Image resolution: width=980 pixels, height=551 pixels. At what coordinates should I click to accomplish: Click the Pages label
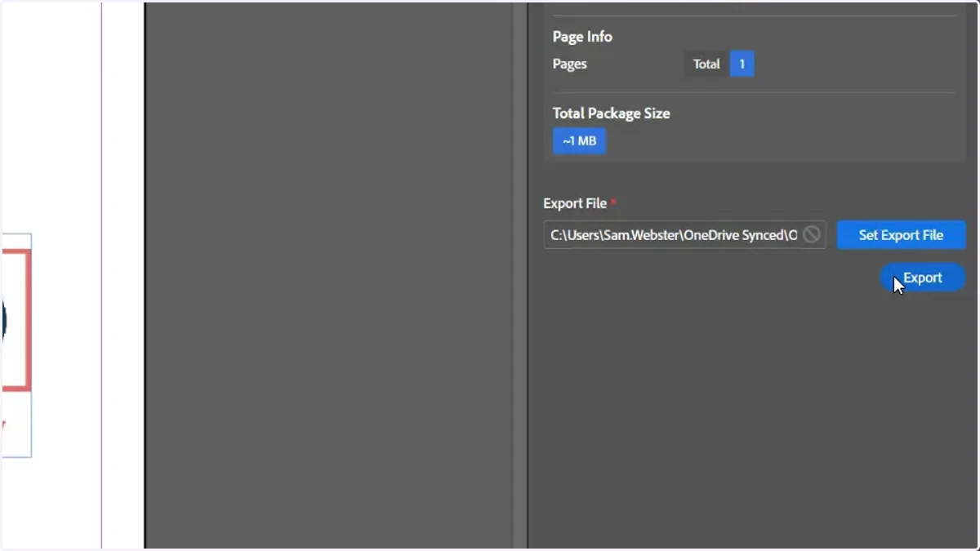pyautogui.click(x=569, y=64)
